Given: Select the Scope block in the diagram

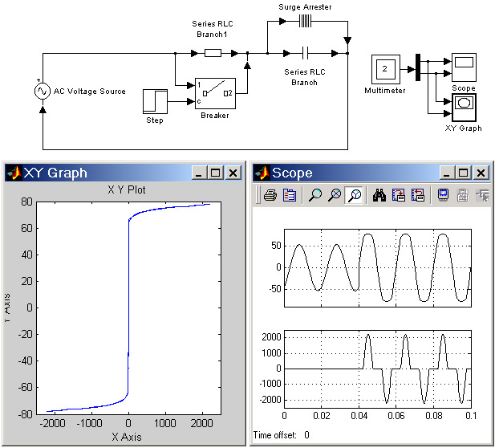Looking at the screenshot, I should 464,67.
